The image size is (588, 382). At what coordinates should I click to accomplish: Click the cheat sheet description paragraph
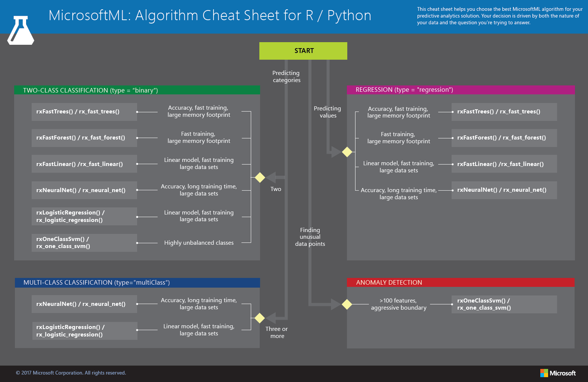click(500, 16)
